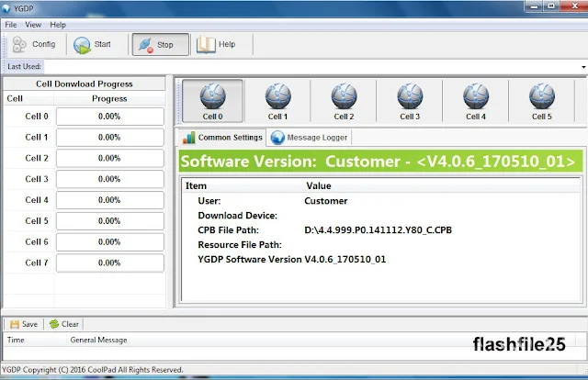The width and height of the screenshot is (588, 380).
Task: Select the Cell 3 globe icon
Action: coord(410,96)
